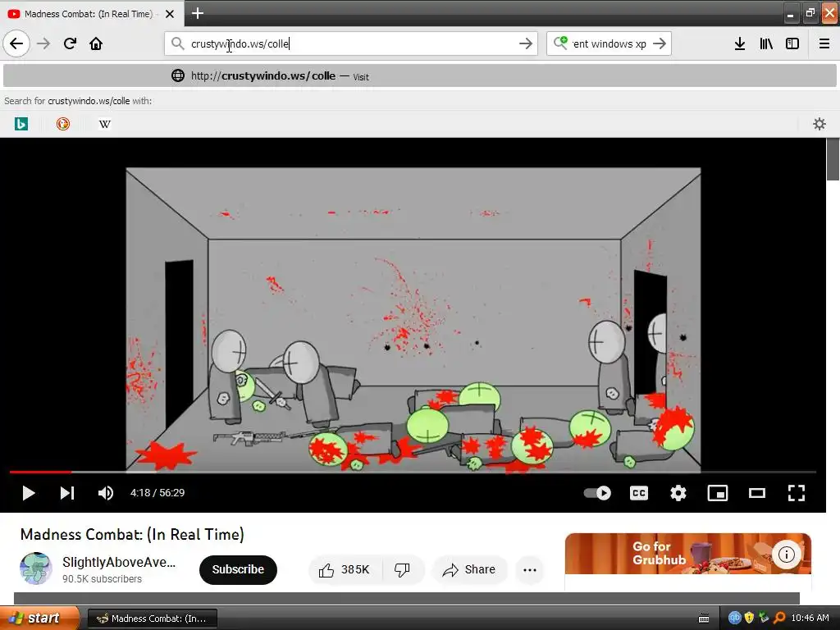Search with Bing one-off engine
This screenshot has height=630, width=840.
21,125
